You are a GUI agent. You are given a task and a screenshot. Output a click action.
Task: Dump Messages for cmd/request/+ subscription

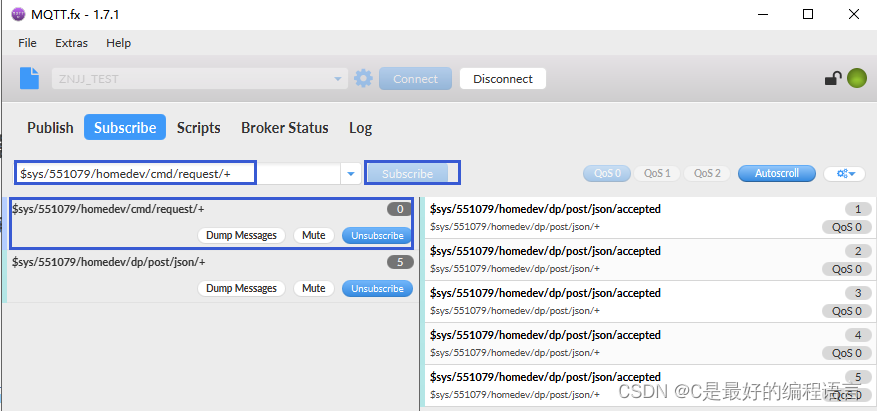click(x=242, y=235)
